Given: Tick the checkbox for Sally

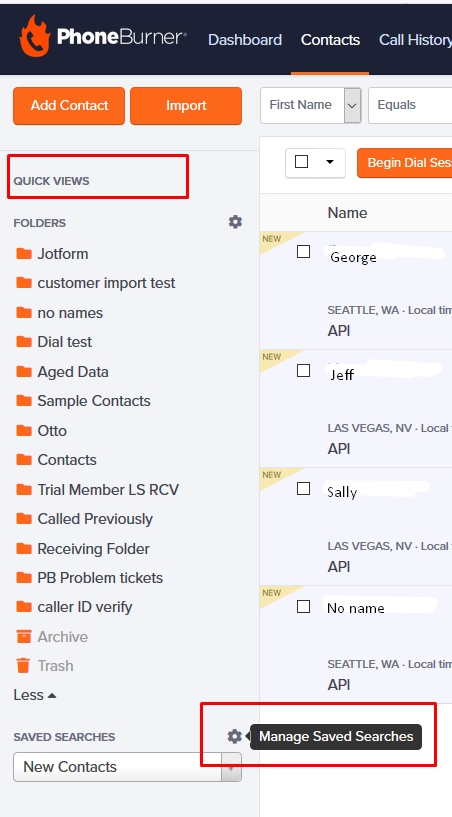Looking at the screenshot, I should click(x=303, y=488).
